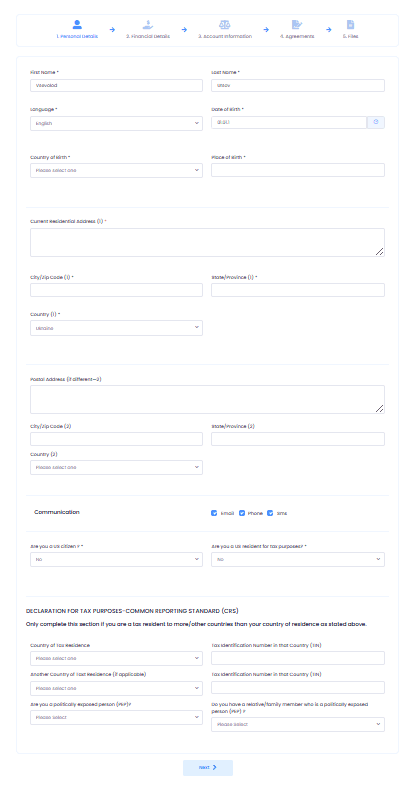Image resolution: width=412 pixels, height=788 pixels.
Task: Open the Date of Birth calendar picker icon
Action: click(376, 122)
